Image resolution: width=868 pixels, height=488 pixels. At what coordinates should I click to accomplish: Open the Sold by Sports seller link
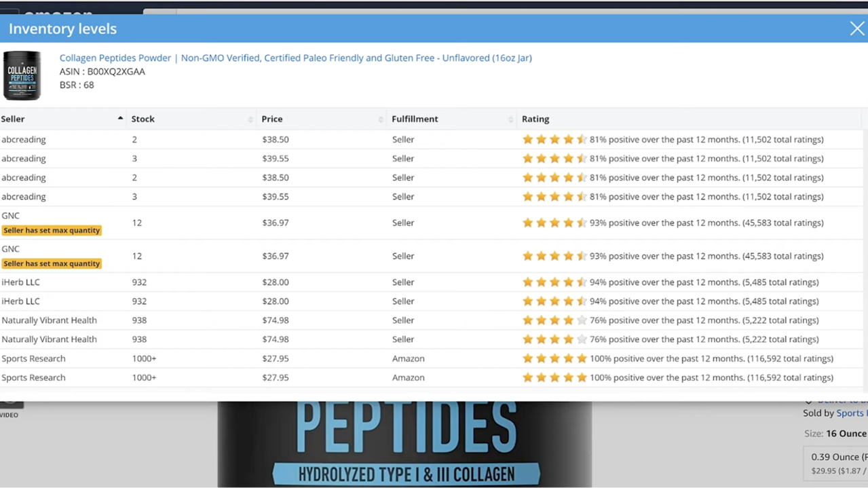coord(850,413)
